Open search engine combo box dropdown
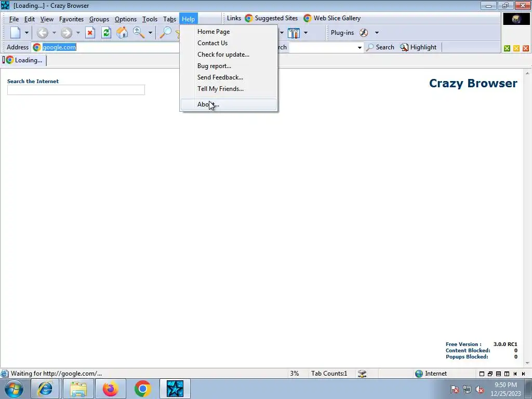Viewport: 532px width, 399px height. [x=360, y=47]
